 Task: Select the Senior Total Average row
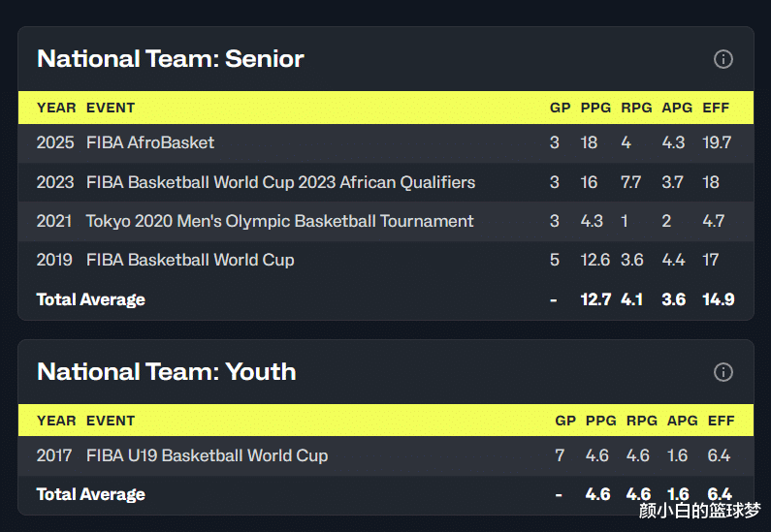386,299
